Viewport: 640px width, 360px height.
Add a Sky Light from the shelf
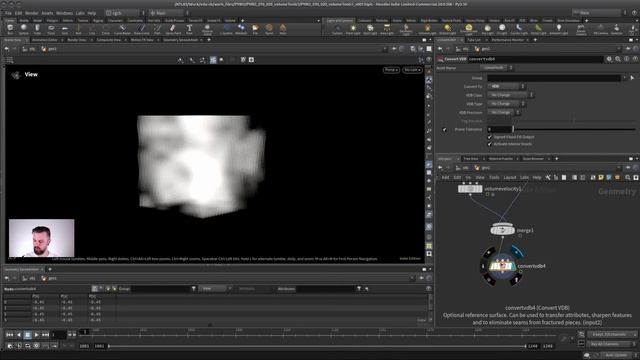(x=487, y=29)
